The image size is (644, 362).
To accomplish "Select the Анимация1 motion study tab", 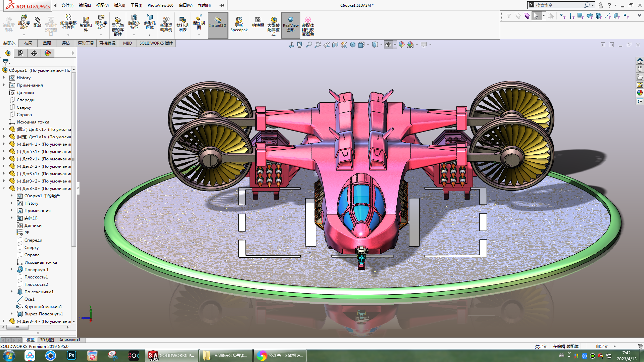I will 70,340.
